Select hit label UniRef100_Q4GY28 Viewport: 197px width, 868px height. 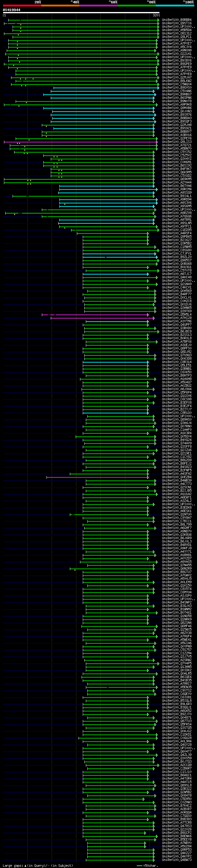177,744
